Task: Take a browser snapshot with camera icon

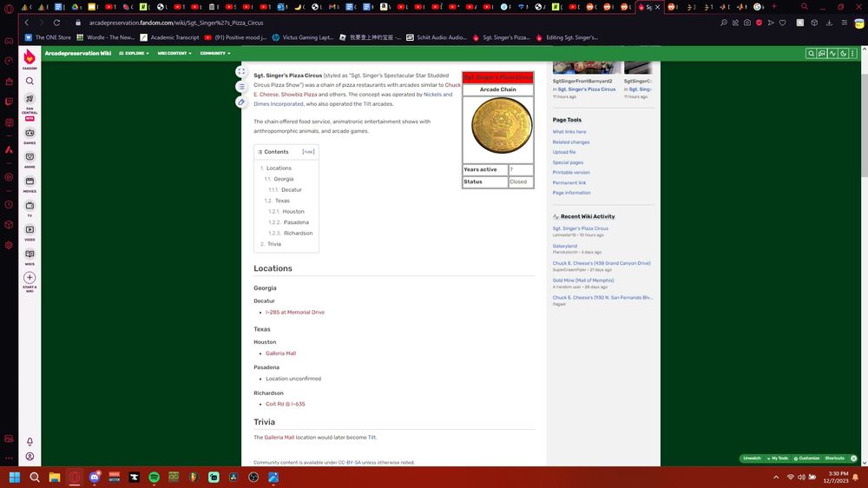Action: point(747,23)
